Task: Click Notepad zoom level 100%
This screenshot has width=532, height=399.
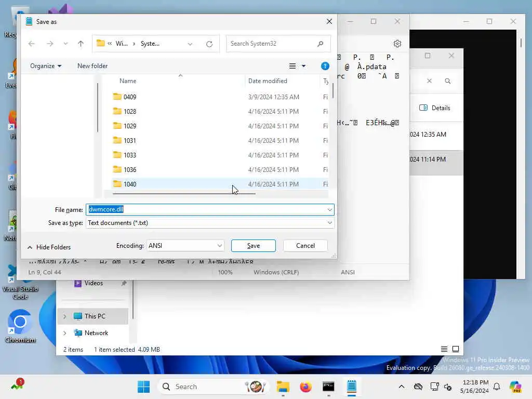Action: 225,272
